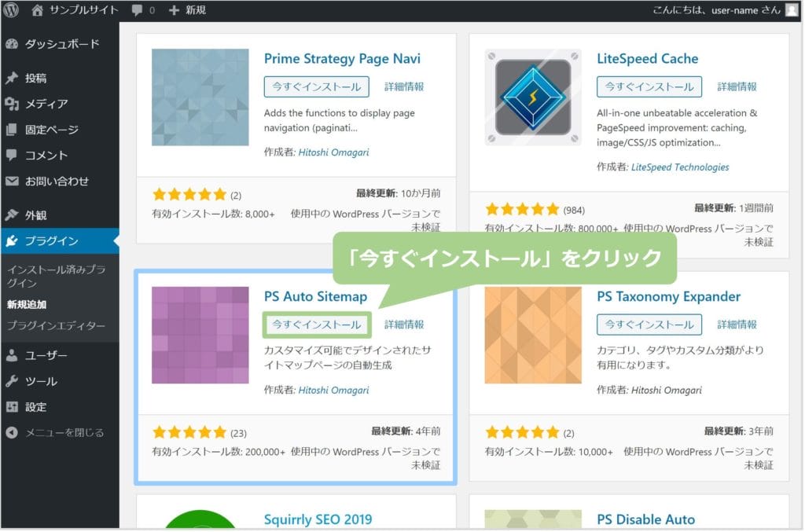Viewport: 805px width, 532px height.
Task: Open Squirrly SEO 2019 title link
Action: click(x=318, y=519)
